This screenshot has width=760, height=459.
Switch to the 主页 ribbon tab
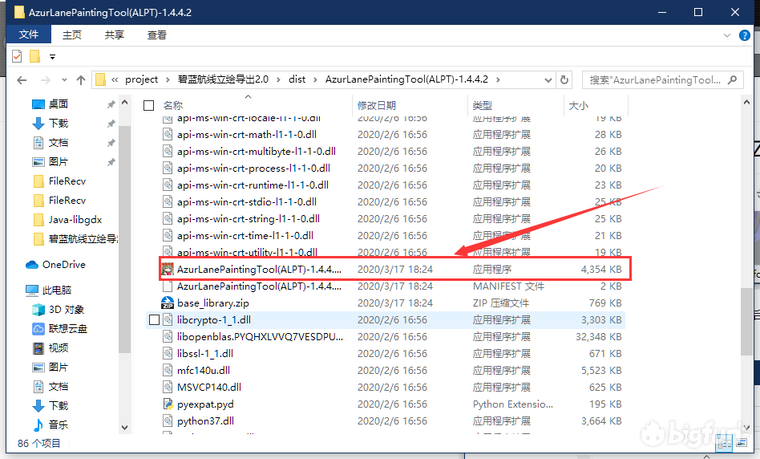pos(72,35)
